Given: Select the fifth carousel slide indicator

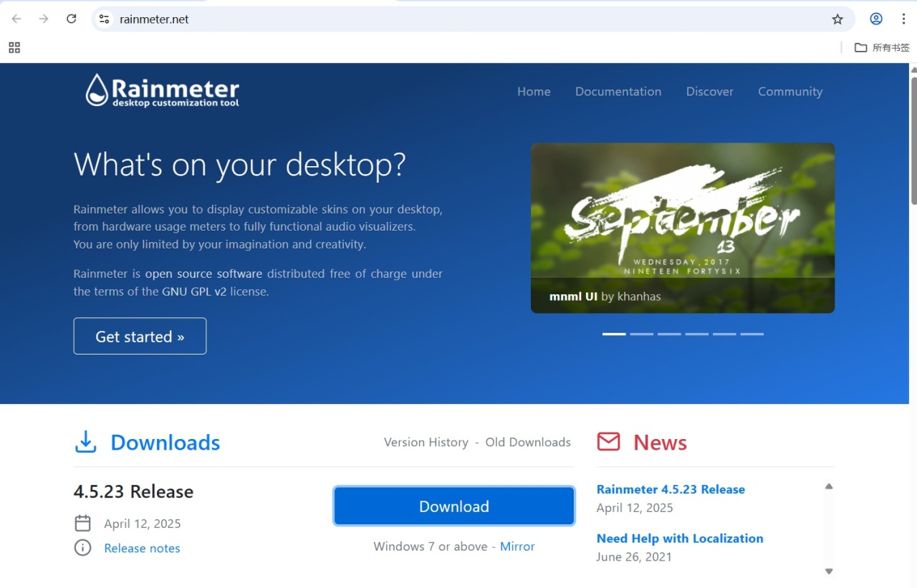Looking at the screenshot, I should [x=724, y=334].
